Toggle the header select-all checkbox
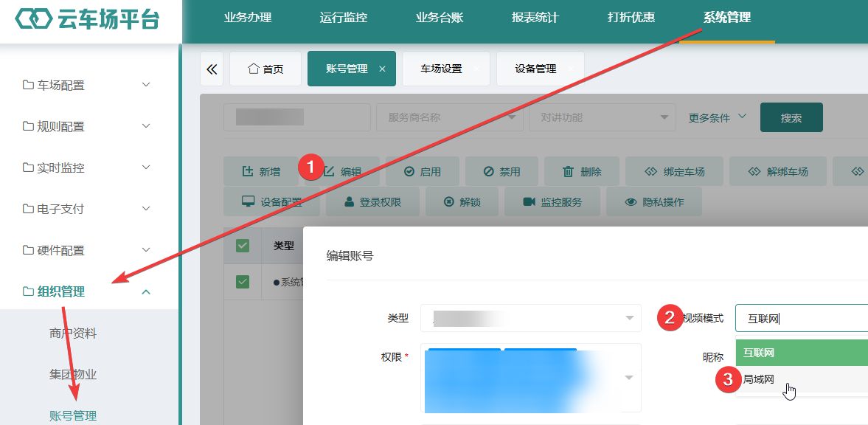868x425 pixels. click(243, 246)
